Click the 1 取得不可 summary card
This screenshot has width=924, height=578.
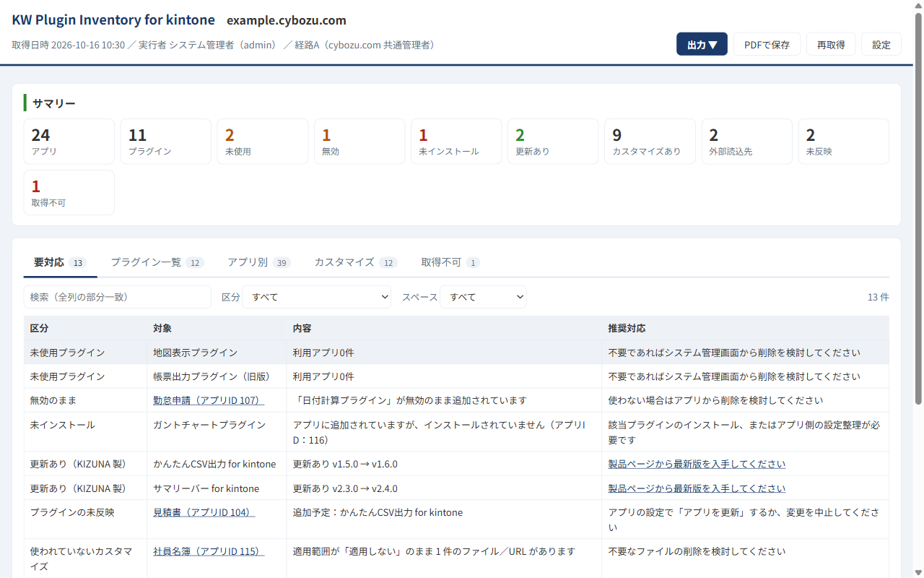pos(69,193)
